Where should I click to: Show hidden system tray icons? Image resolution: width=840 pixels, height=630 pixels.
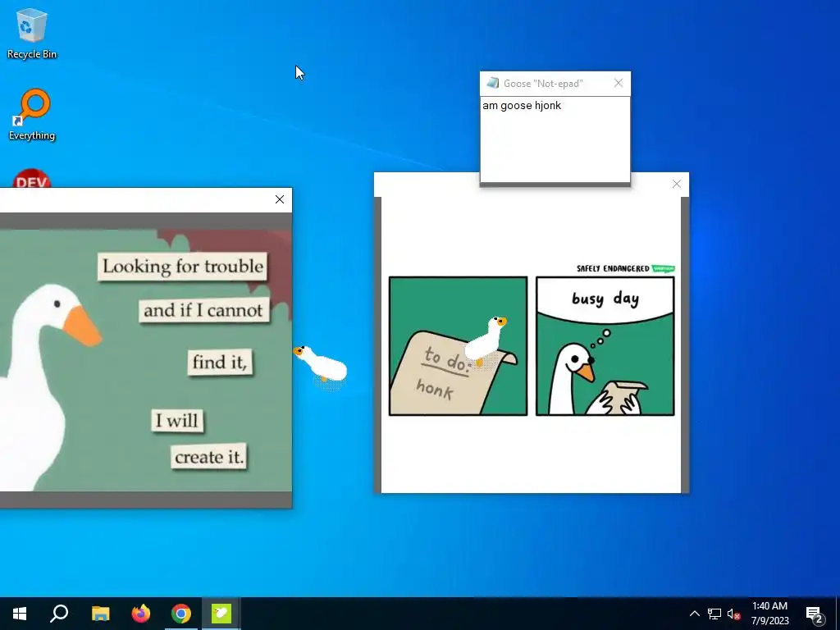click(694, 614)
